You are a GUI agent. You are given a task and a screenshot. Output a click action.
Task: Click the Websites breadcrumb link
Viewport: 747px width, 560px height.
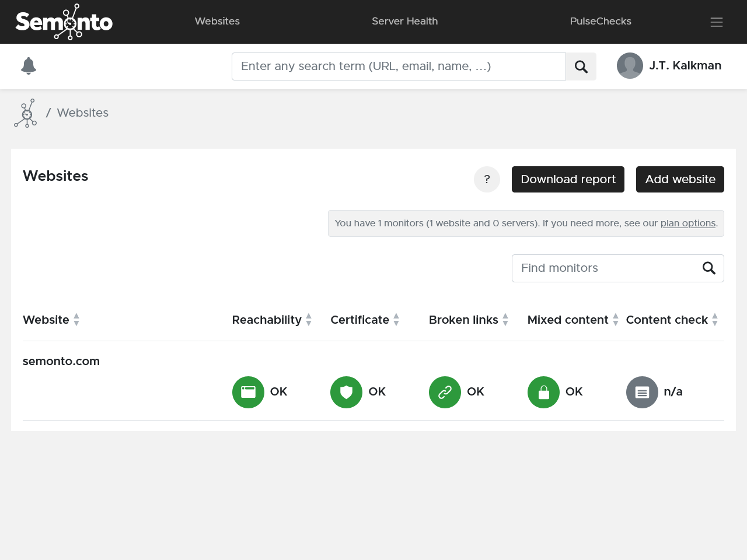click(82, 113)
